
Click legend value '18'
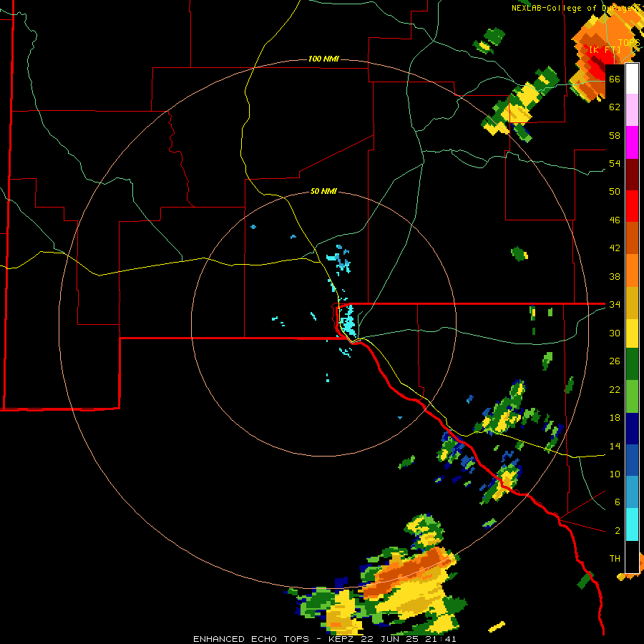[x=615, y=418]
